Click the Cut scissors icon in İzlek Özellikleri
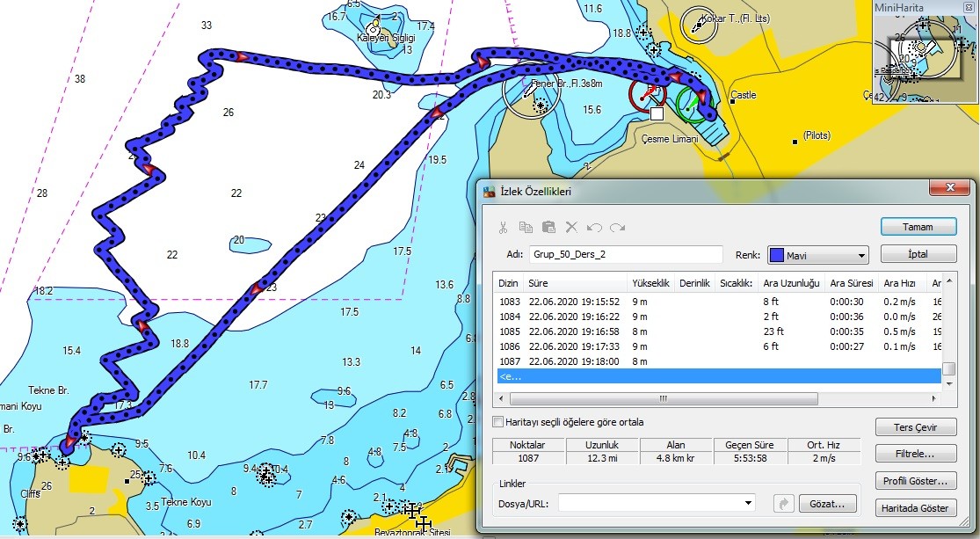 point(503,228)
